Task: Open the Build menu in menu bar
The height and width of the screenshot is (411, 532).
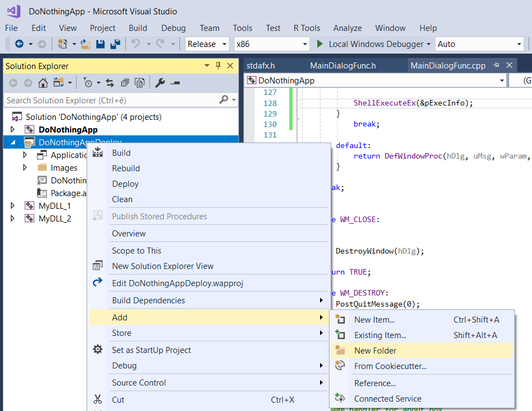Action: pos(138,28)
